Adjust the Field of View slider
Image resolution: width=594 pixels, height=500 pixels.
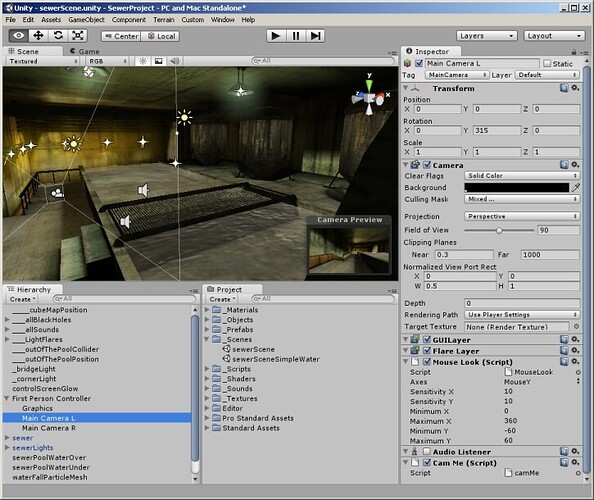pos(499,230)
